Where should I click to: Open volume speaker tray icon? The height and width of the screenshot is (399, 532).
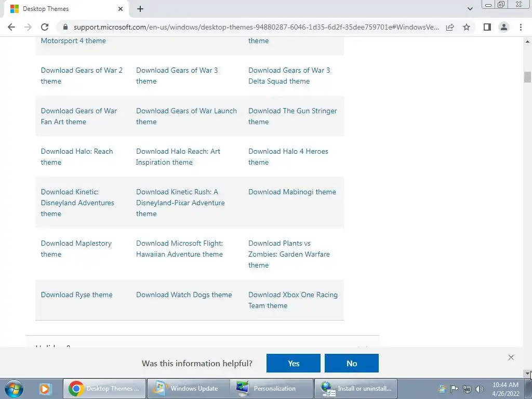(x=479, y=389)
